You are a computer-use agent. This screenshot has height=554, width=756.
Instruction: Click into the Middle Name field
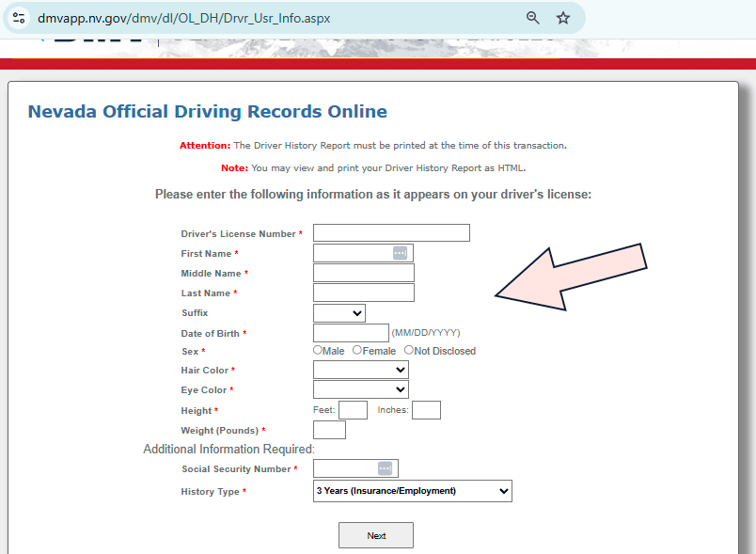point(364,273)
